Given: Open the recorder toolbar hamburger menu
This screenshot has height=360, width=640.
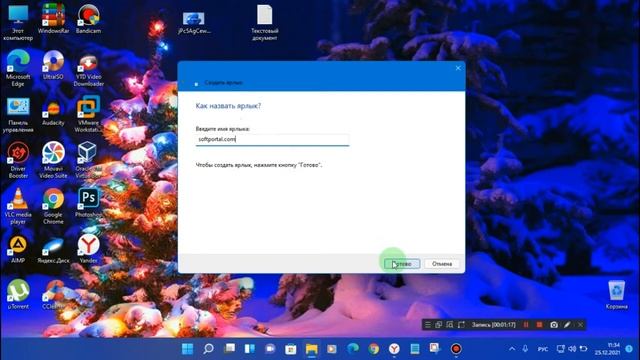Looking at the screenshot, I should tap(427, 325).
